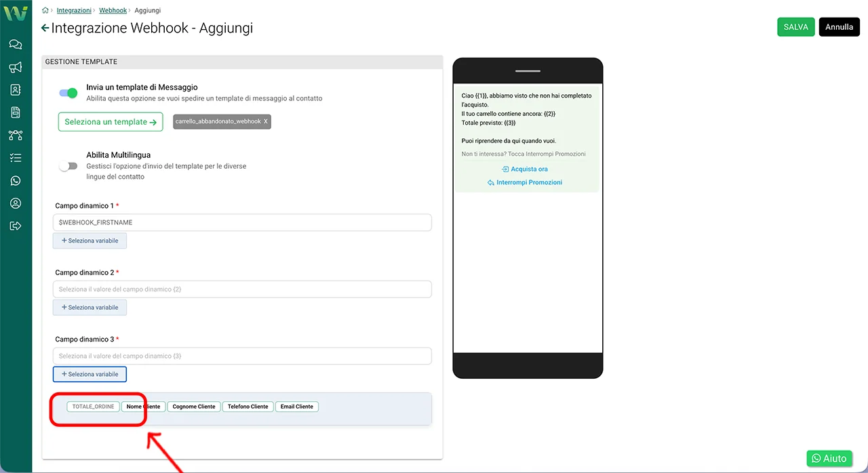
Task: Expand Seleziona variabile under Campo dinamico 3
Action: 90,374
